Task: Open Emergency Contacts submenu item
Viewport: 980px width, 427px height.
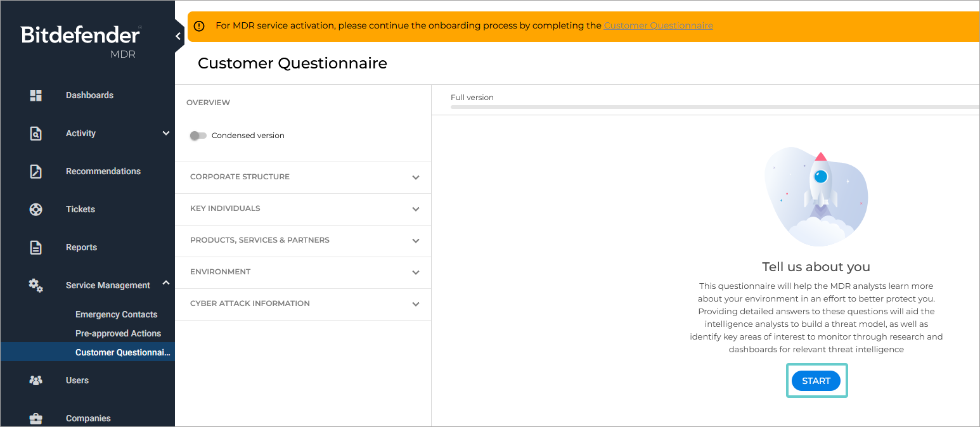Action: 116,315
